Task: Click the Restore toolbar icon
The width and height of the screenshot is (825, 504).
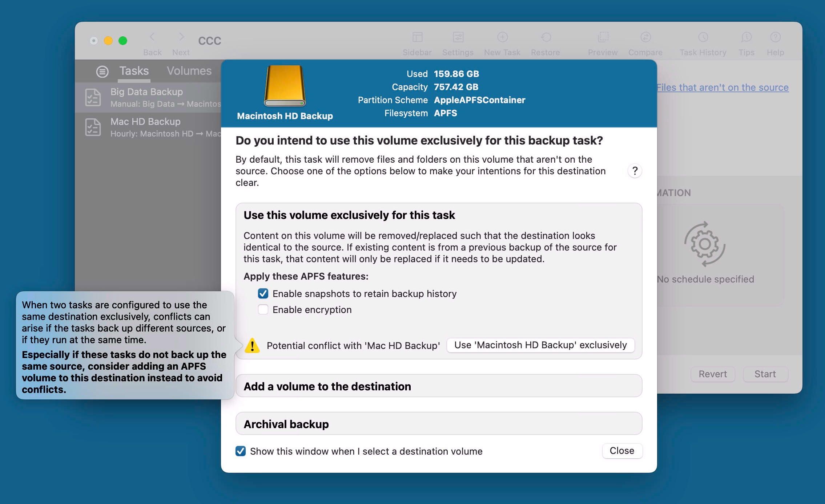Action: [x=546, y=37]
